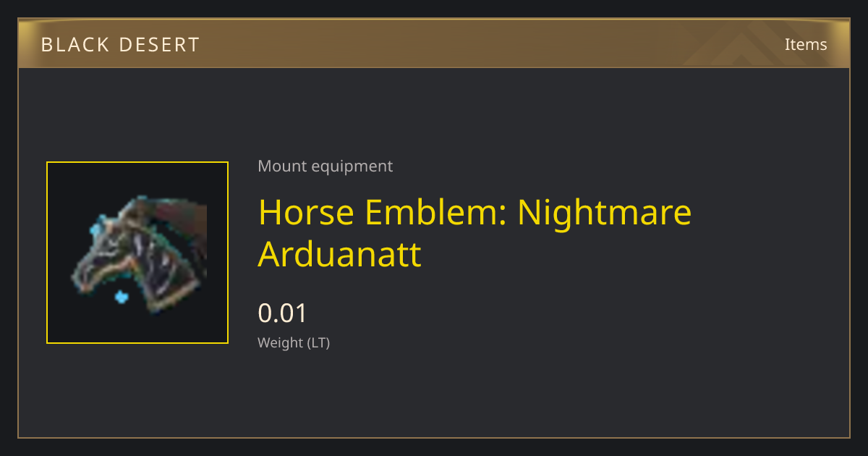Click the gold header banner bar
This screenshot has height=456, width=868.
434,43
